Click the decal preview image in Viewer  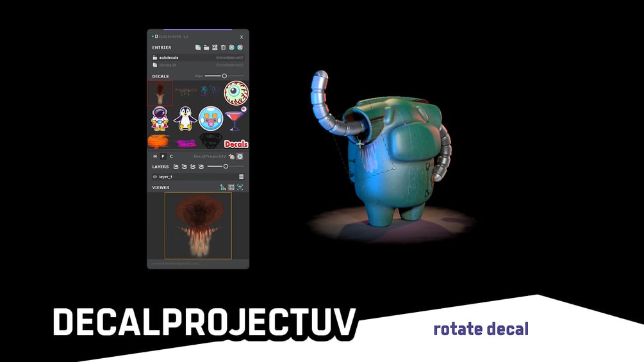pyautogui.click(x=199, y=226)
